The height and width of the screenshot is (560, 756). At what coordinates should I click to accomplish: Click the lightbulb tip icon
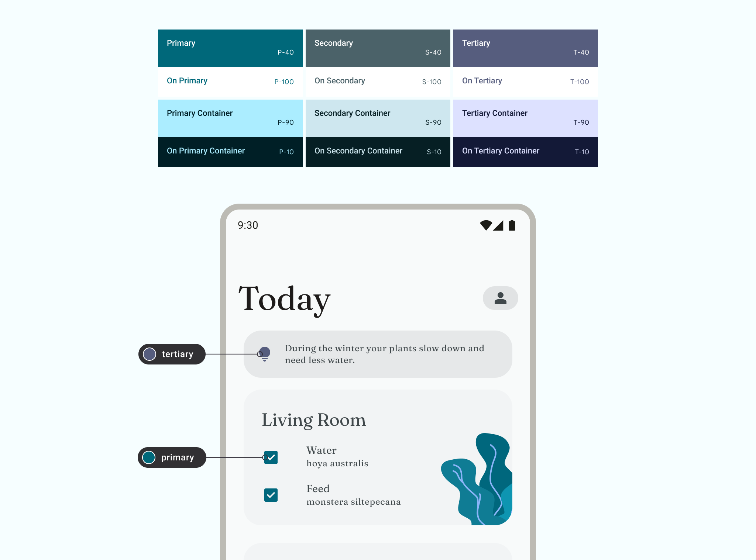point(265,353)
